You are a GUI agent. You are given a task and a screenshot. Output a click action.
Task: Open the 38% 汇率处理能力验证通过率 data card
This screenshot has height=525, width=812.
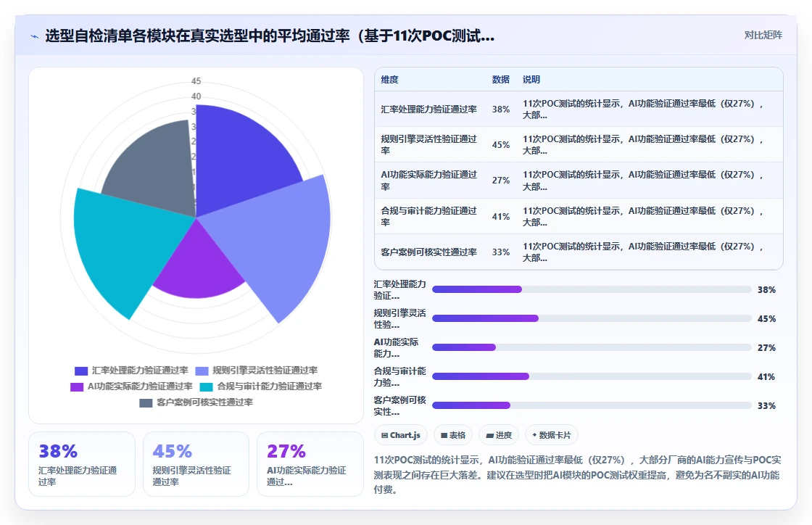tap(82, 464)
